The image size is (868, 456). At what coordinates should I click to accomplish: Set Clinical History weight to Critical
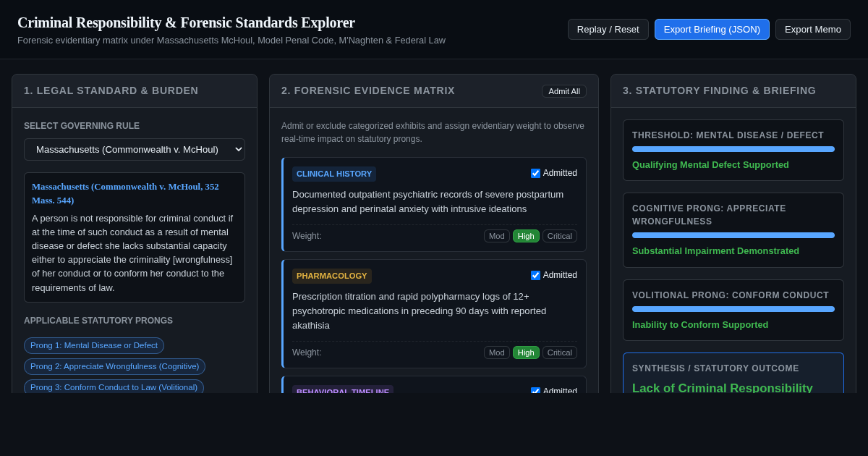(x=560, y=236)
